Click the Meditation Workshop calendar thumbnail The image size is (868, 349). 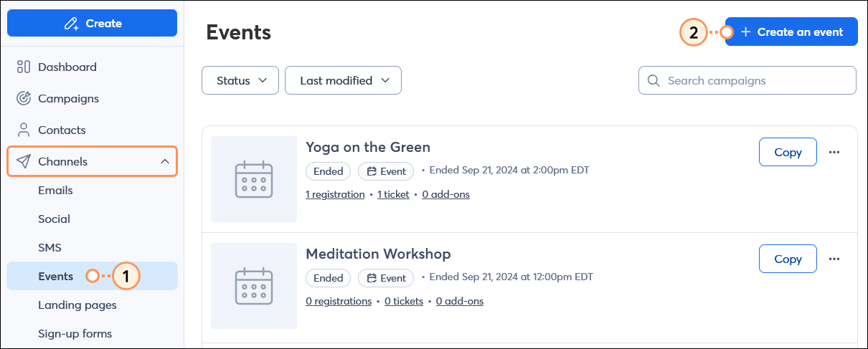tap(254, 286)
